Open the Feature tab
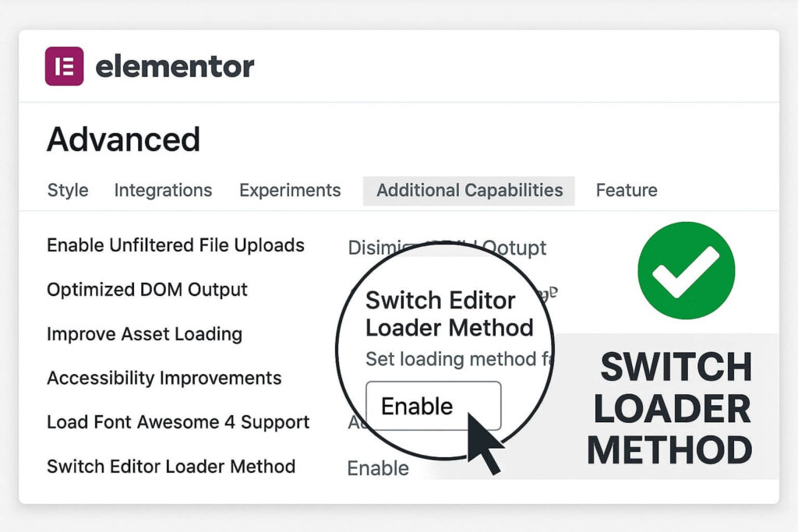 click(x=626, y=190)
